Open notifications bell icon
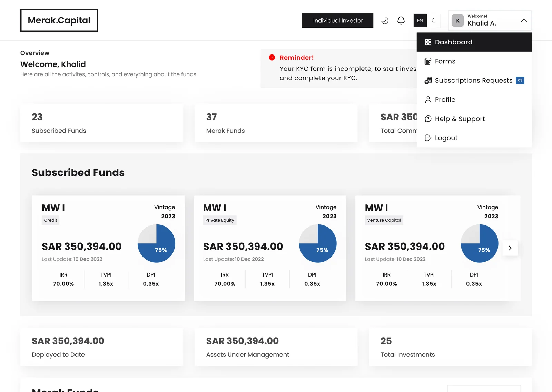552x392 pixels. tap(401, 21)
